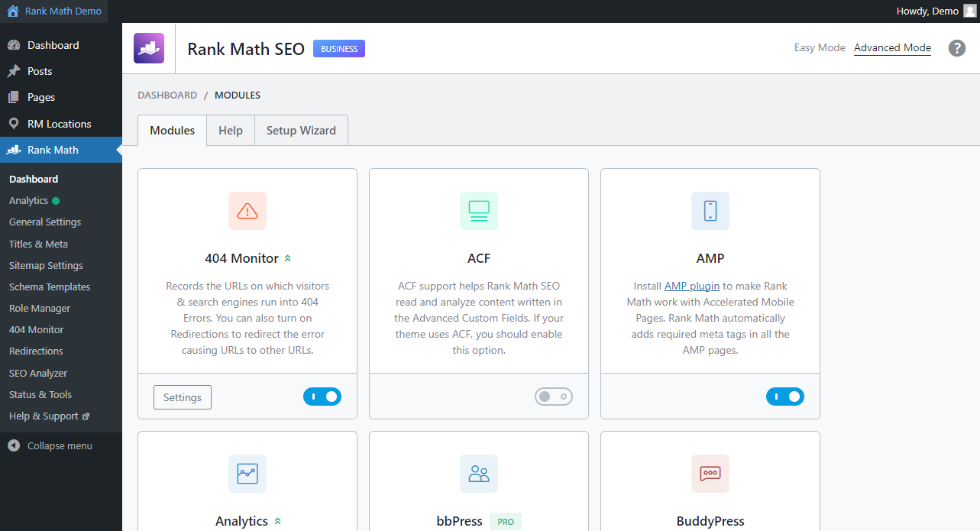Click the Rank Math logo icon in header
This screenshot has width=980, height=531.
pos(149,48)
